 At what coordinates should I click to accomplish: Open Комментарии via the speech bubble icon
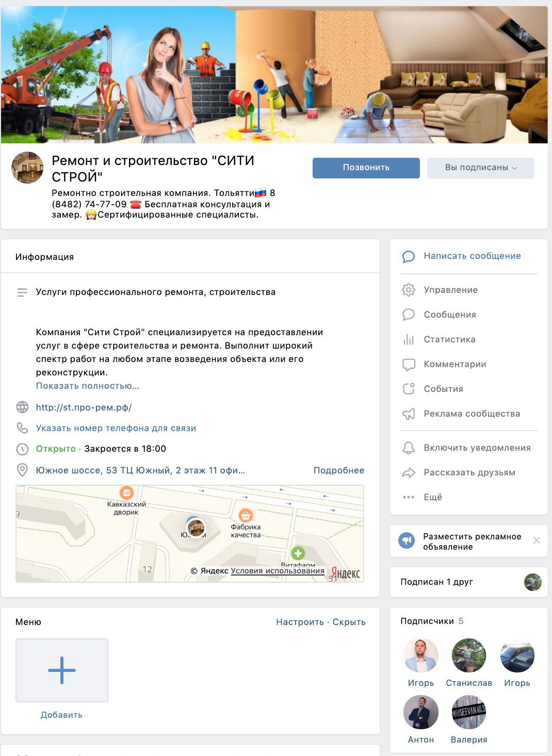pyautogui.click(x=408, y=365)
